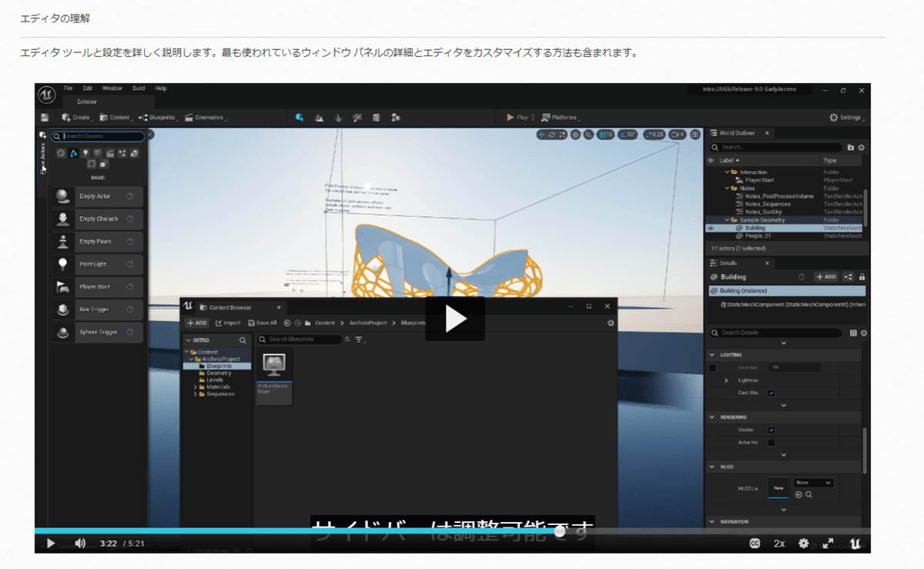Toggle visibility of the Building actor
The image size is (924, 569).
click(710, 229)
